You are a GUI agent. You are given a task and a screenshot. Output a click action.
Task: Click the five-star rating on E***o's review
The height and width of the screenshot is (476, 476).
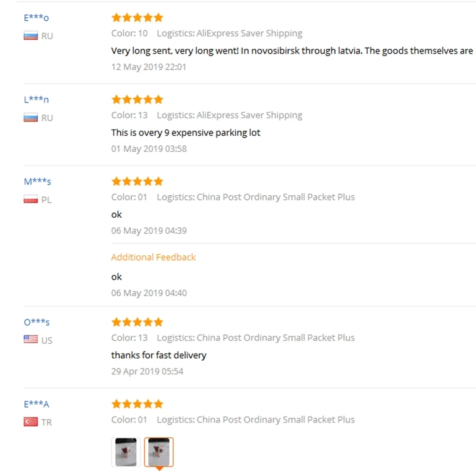point(137,18)
